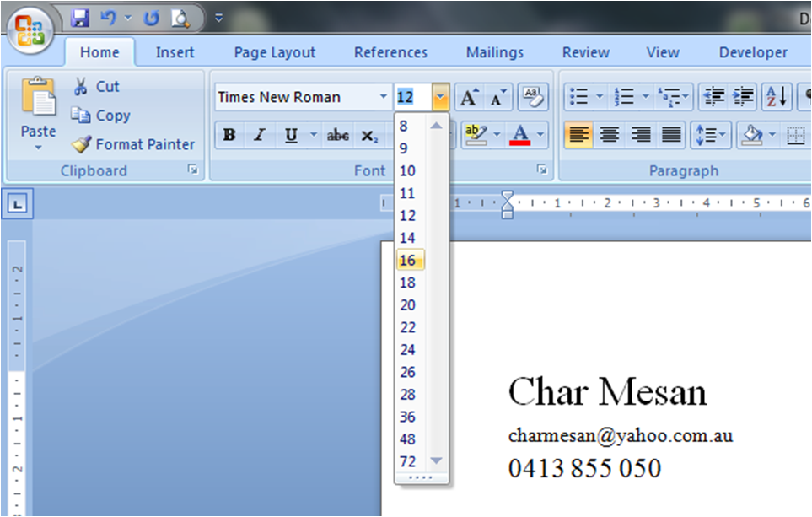Image resolution: width=812 pixels, height=517 pixels.
Task: Click the Bullets list icon
Action: point(578,97)
